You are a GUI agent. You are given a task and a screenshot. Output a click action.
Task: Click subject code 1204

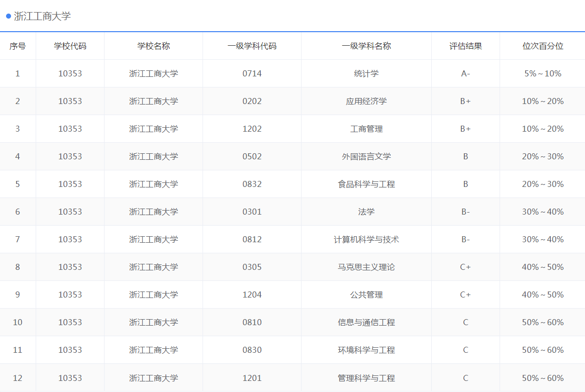(252, 295)
